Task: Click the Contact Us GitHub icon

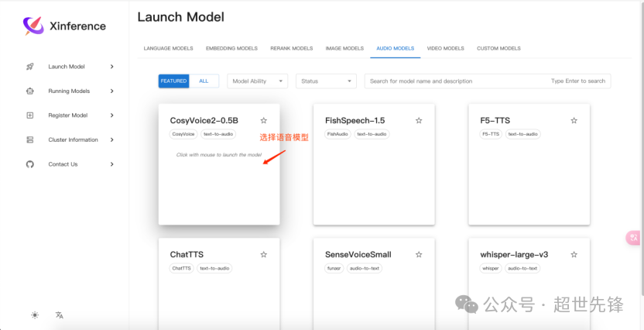Action: (29, 164)
